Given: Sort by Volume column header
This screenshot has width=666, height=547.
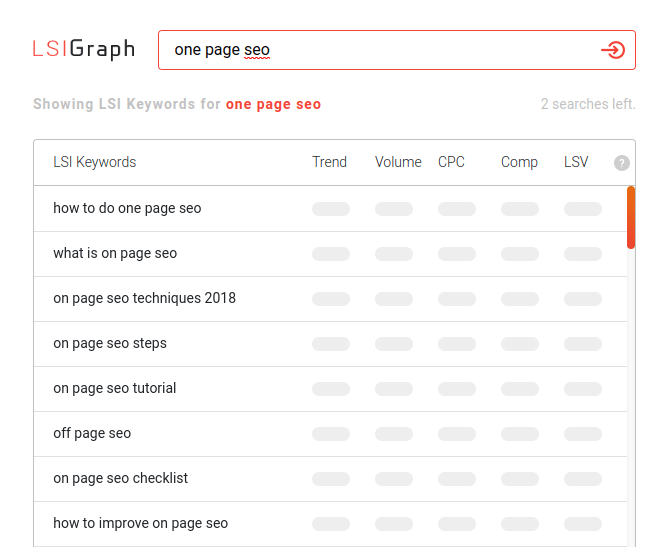Looking at the screenshot, I should click(398, 162).
